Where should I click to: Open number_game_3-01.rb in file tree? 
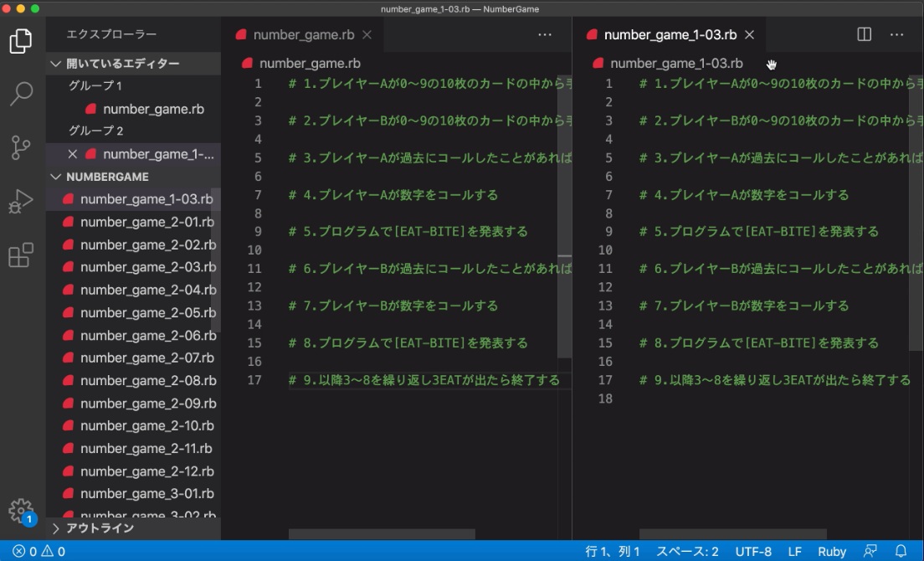coord(133,494)
